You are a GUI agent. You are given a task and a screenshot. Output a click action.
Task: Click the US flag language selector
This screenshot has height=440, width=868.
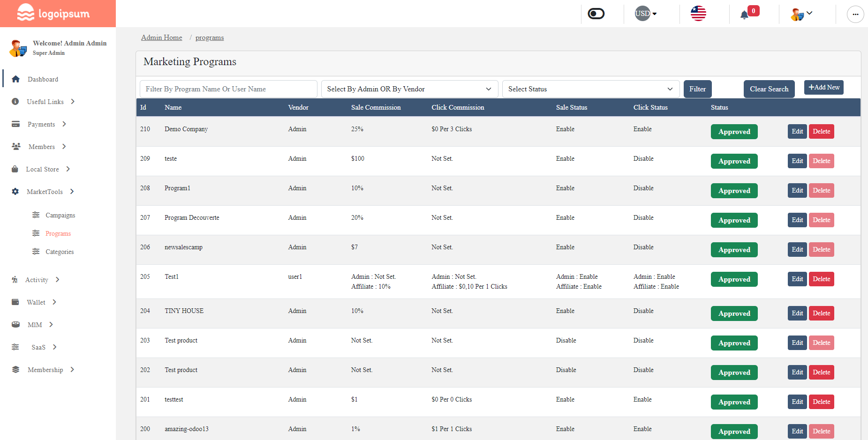click(698, 14)
